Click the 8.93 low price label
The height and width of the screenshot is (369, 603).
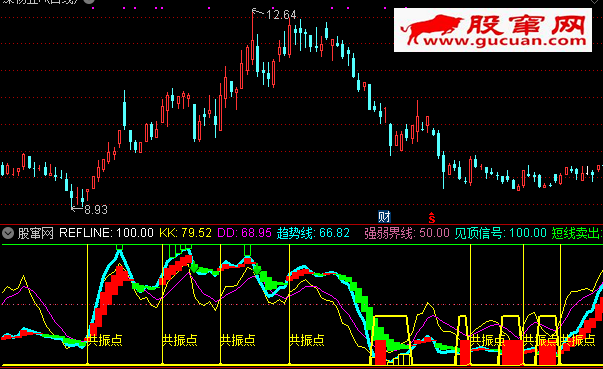click(x=96, y=210)
